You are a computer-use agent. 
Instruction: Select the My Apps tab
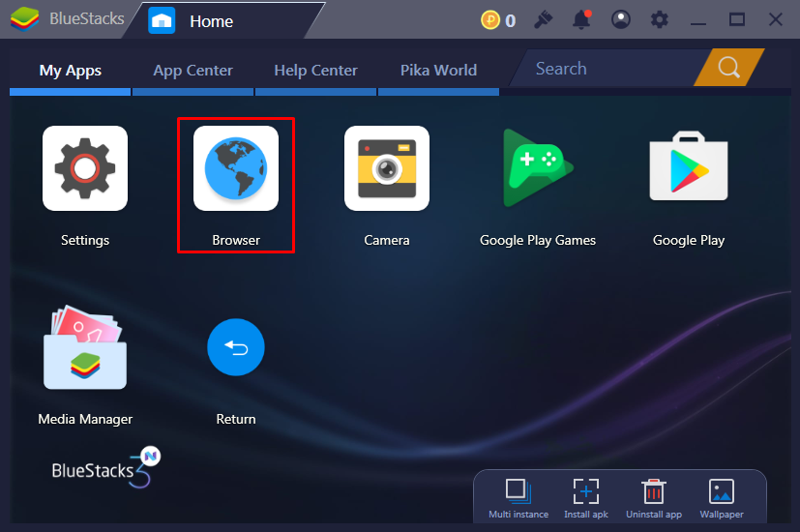point(70,70)
